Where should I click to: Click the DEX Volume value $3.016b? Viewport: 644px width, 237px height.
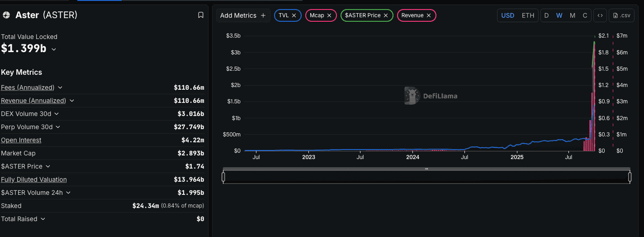click(x=191, y=114)
